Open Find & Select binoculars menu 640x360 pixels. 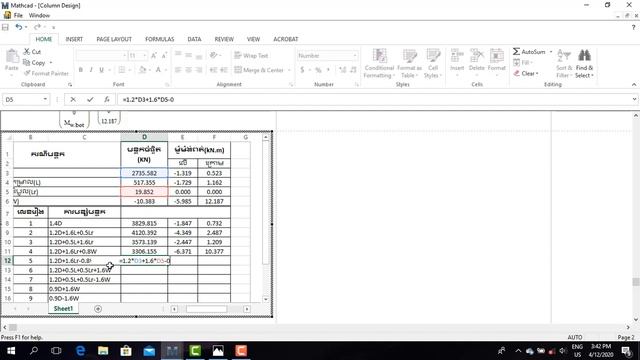pos(584,63)
